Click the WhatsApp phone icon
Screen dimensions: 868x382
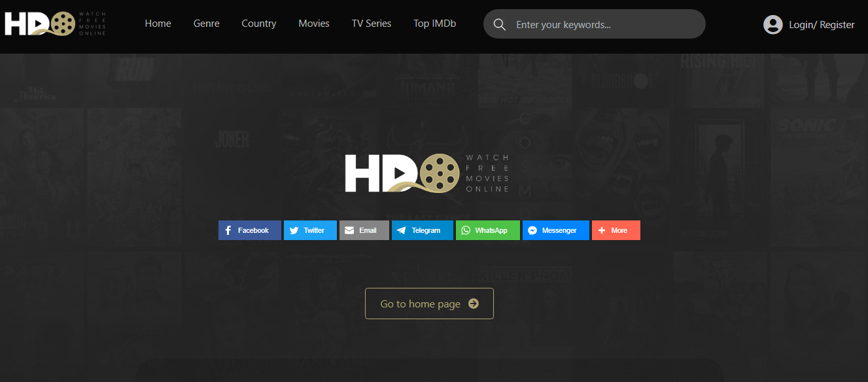466,230
